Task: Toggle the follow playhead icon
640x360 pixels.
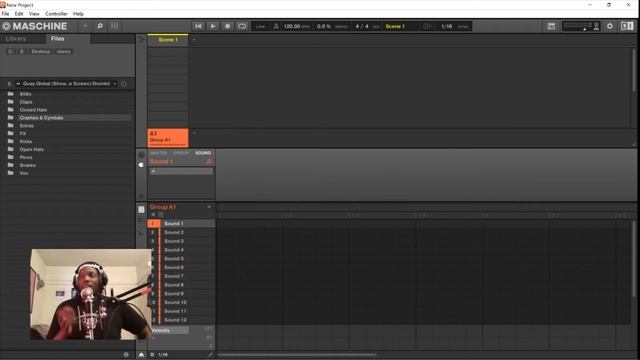Action: coord(427,26)
